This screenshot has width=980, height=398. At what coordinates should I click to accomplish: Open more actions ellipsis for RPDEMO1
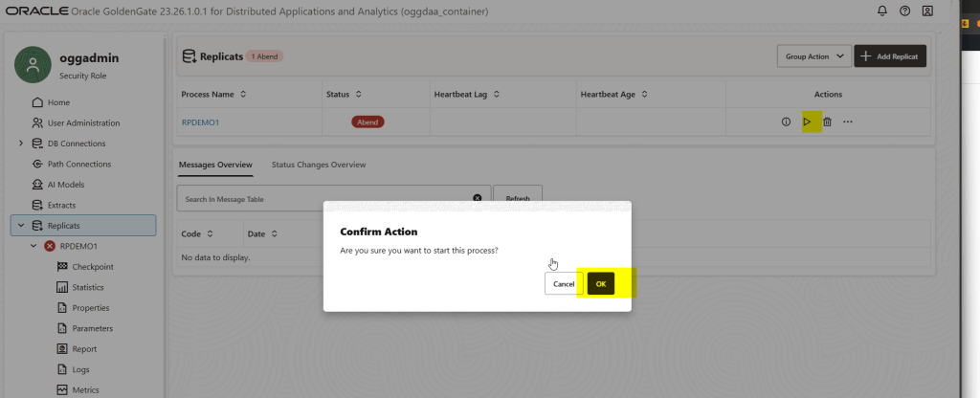click(x=848, y=122)
